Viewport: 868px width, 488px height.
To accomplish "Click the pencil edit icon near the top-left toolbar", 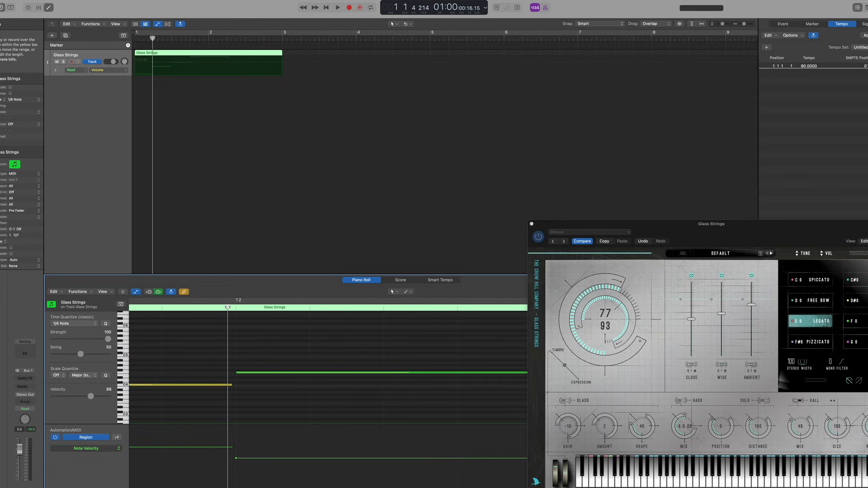I will 48,7.
